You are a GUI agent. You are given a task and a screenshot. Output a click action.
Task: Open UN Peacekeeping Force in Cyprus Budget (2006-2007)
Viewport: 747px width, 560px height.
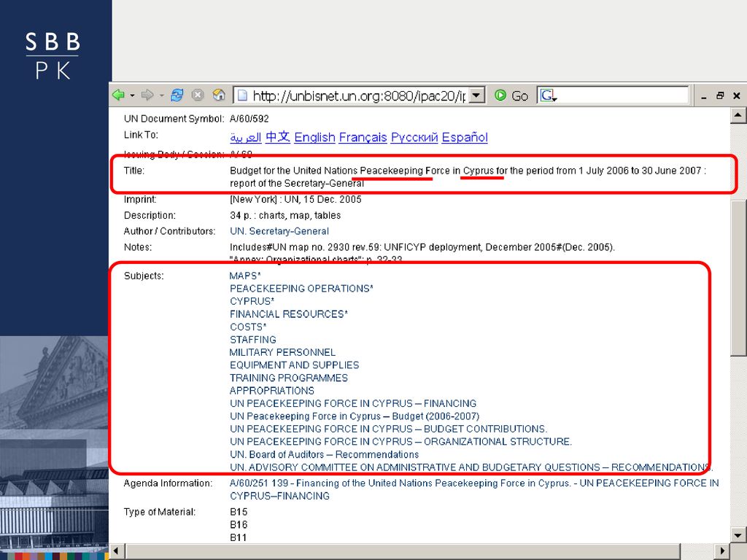pos(355,416)
